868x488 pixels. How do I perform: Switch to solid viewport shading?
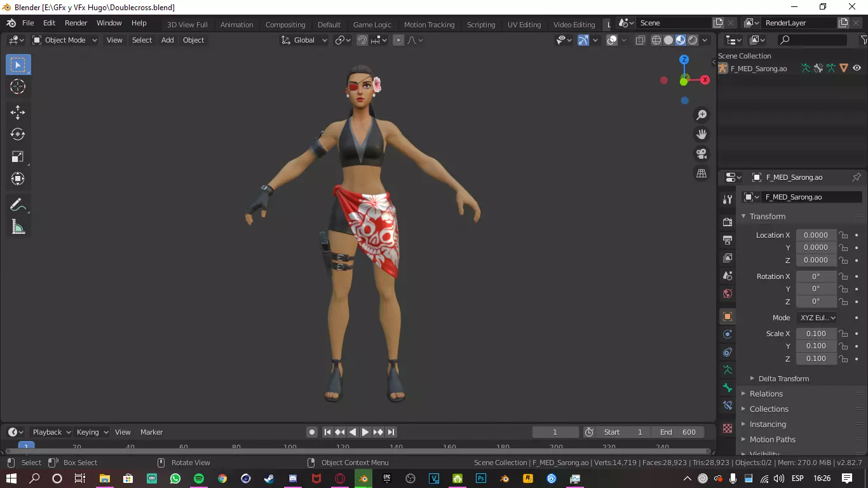coord(668,40)
